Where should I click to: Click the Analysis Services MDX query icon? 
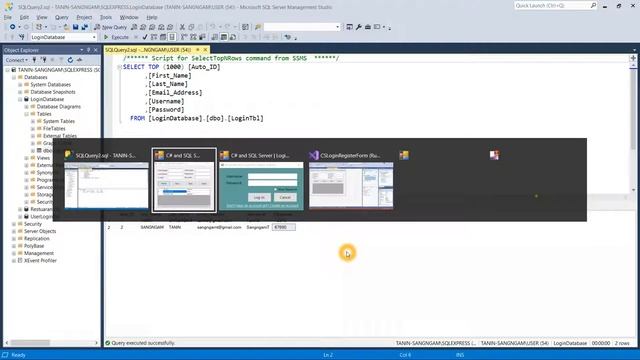click(143, 27)
